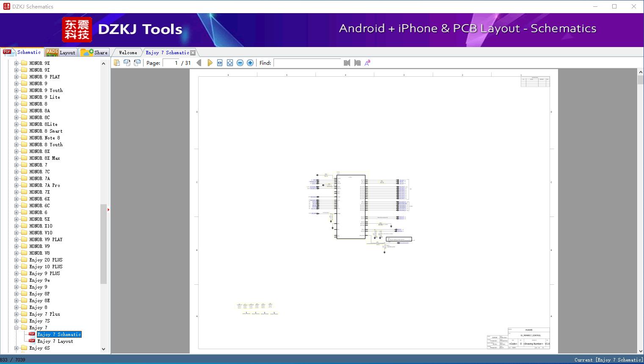Expand the Enjoy 10 PLUS folder
This screenshot has height=364, width=644.
pyautogui.click(x=17, y=267)
